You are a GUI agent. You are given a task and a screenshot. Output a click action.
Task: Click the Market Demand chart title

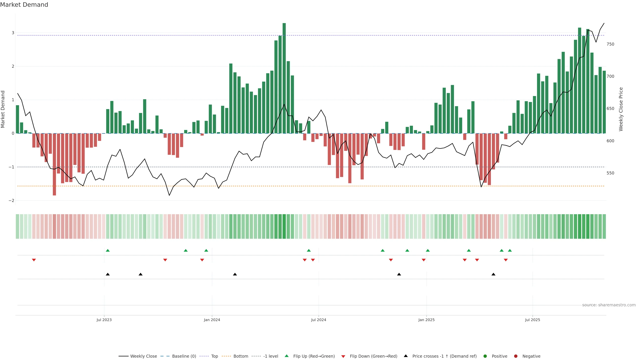24,5
